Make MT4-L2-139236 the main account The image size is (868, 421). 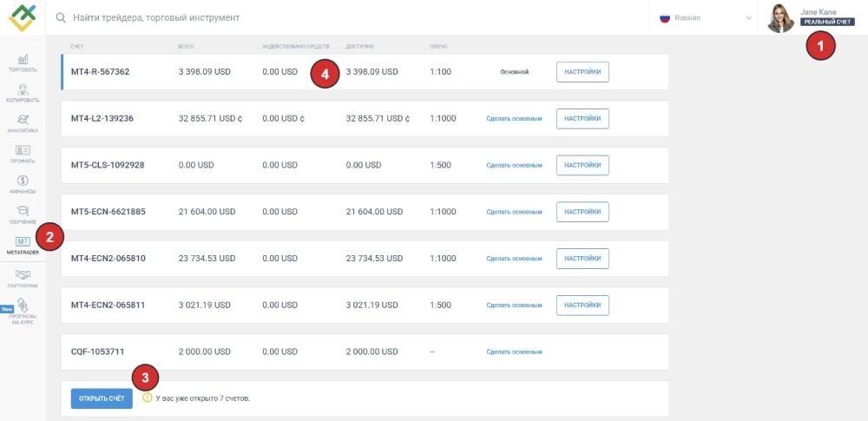pos(514,119)
